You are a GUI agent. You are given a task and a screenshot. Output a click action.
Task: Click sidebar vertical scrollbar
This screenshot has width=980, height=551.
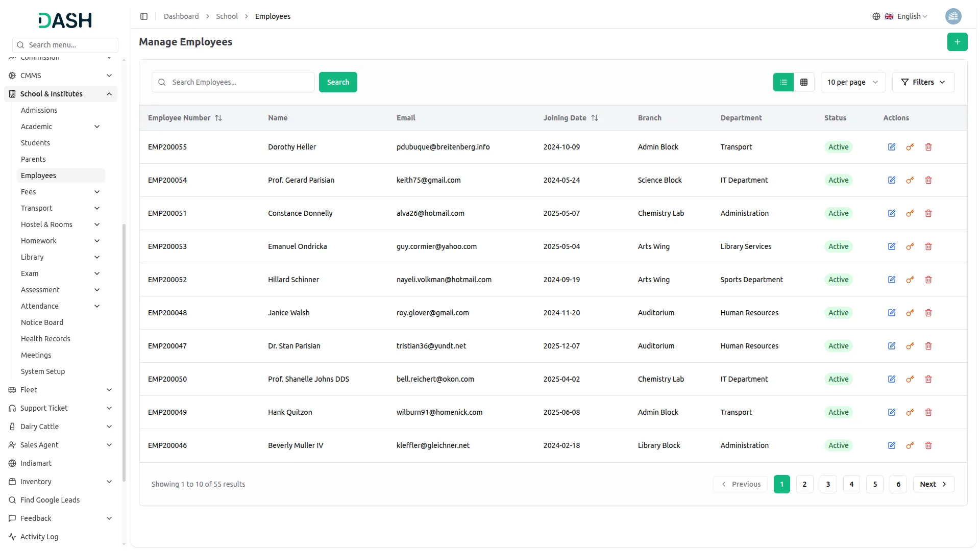(x=124, y=352)
